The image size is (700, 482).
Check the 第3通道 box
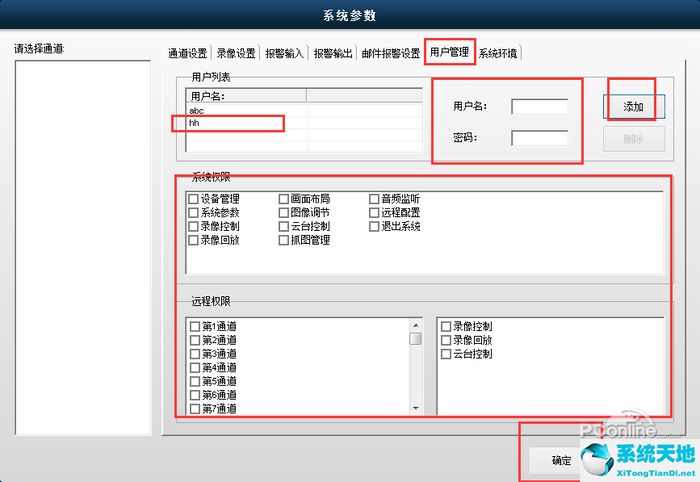[x=195, y=354]
